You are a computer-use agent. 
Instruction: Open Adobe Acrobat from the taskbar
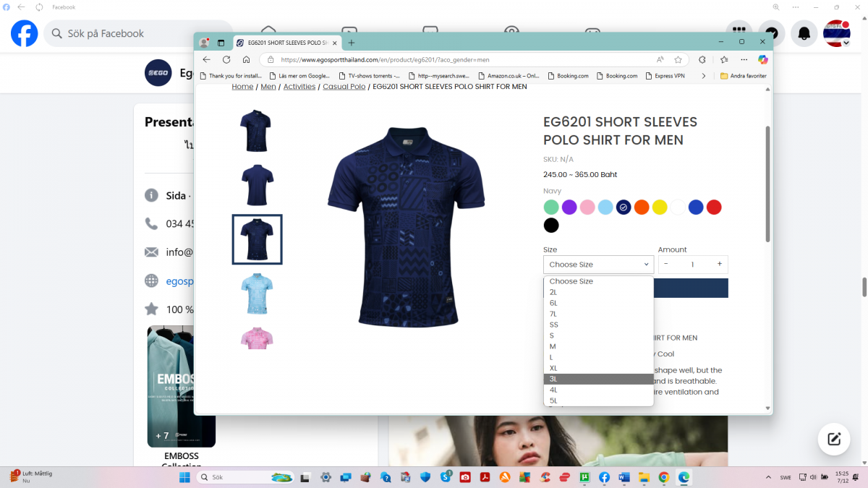485,477
